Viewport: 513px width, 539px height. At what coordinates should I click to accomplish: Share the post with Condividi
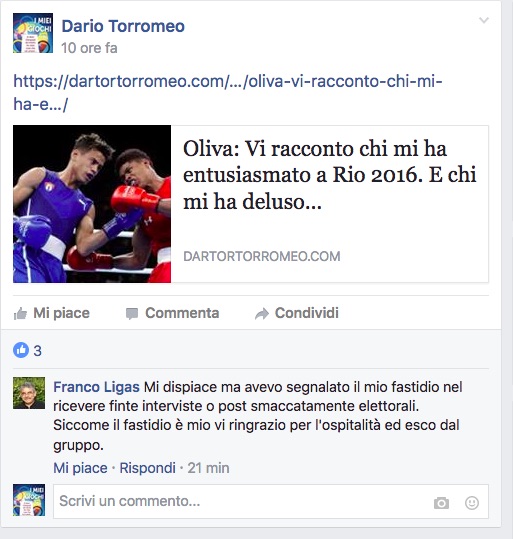tap(297, 313)
